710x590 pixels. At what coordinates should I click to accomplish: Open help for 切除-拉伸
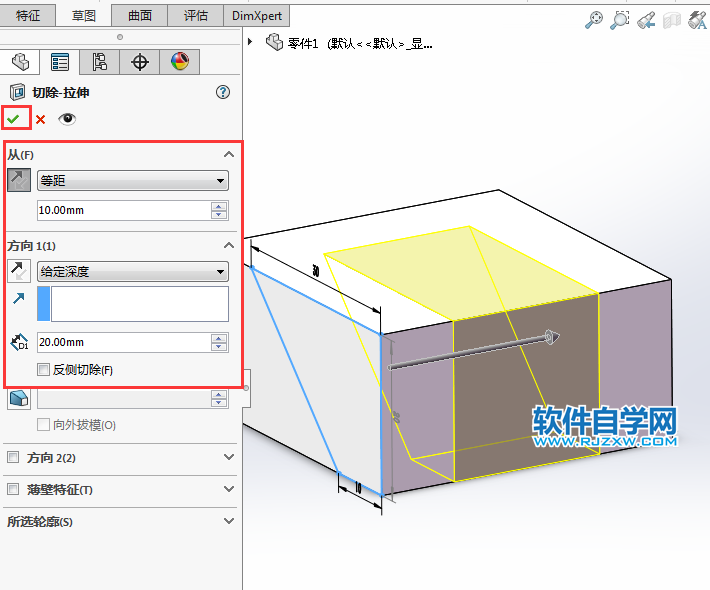tap(223, 92)
